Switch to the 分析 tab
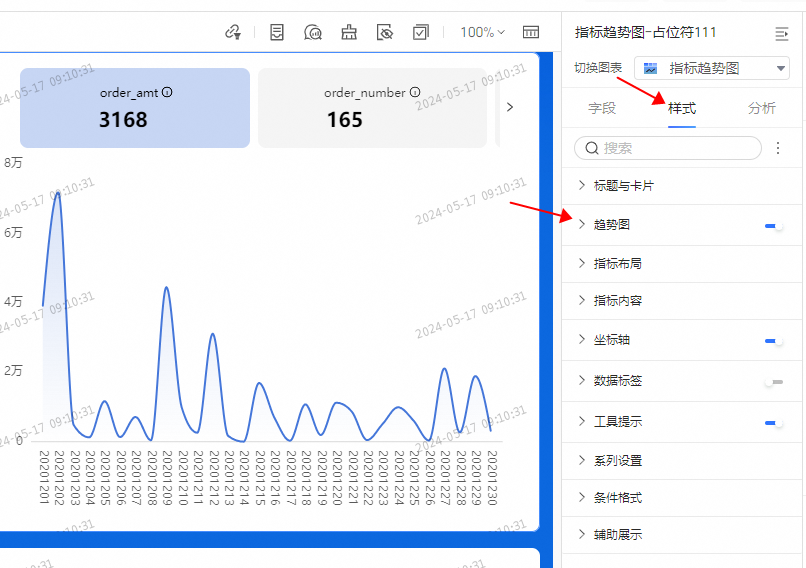Screen dimensions: 806x568 pos(761,108)
